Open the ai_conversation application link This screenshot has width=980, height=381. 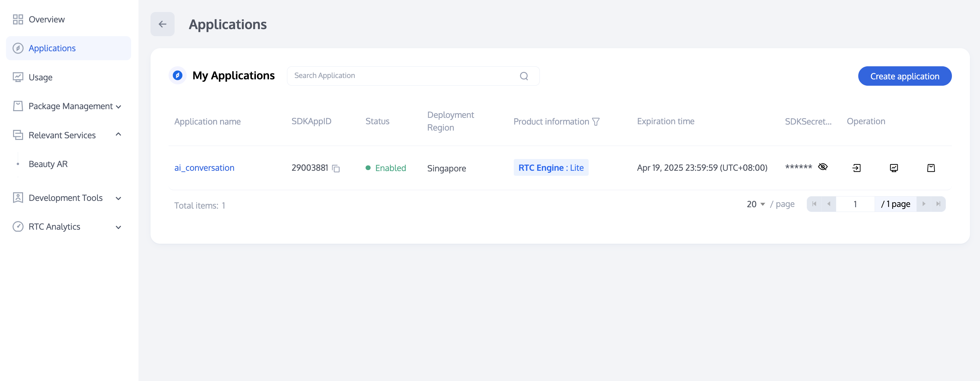coord(204,168)
